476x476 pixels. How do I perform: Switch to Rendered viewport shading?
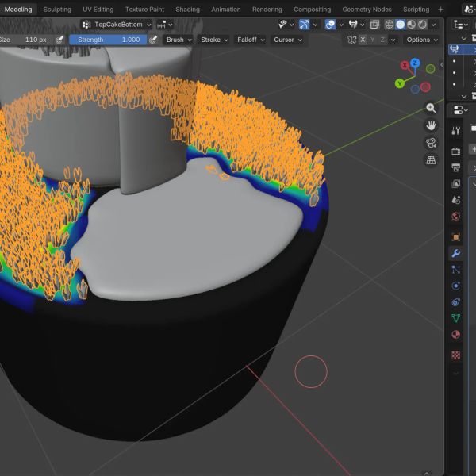[x=422, y=25]
